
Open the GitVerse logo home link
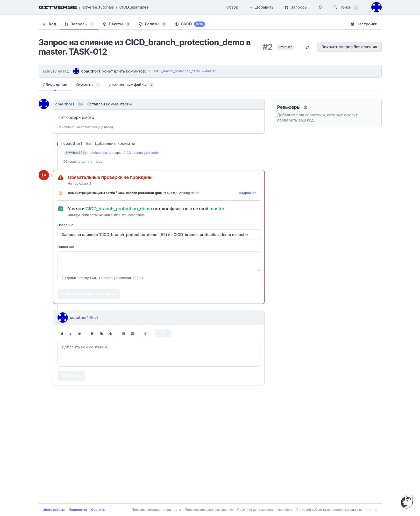pos(58,7)
